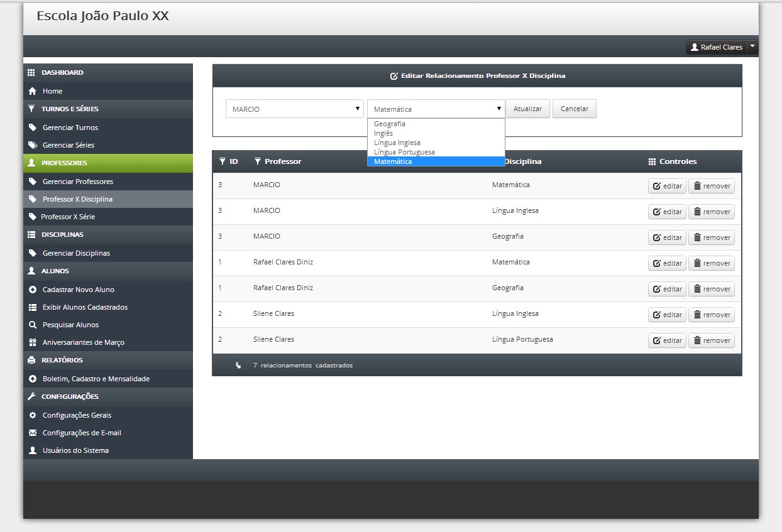Click the plus icon next to Cadastrar Novo Aluno

(x=33, y=290)
